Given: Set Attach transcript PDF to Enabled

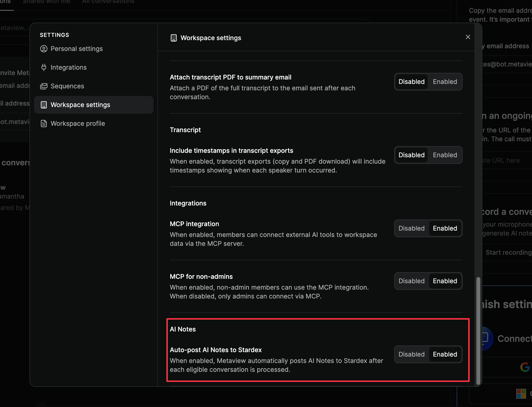Looking at the screenshot, I should (x=445, y=82).
